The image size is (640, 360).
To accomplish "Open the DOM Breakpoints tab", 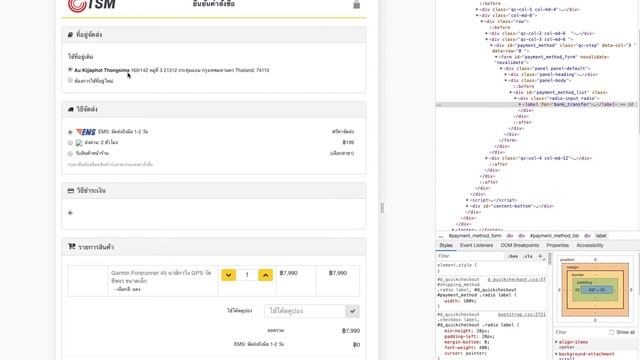I will (x=520, y=245).
